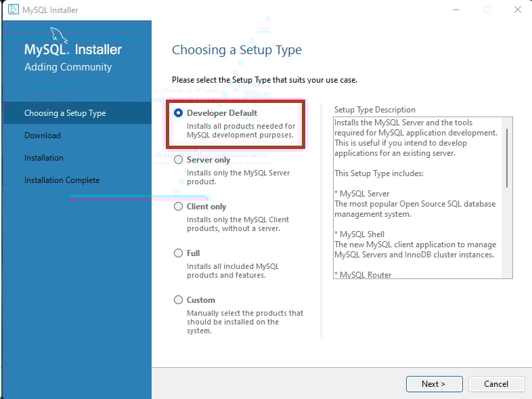Viewport: 532px width, 399px height.
Task: Minimize the MySQL Installer window
Action: [456, 10]
